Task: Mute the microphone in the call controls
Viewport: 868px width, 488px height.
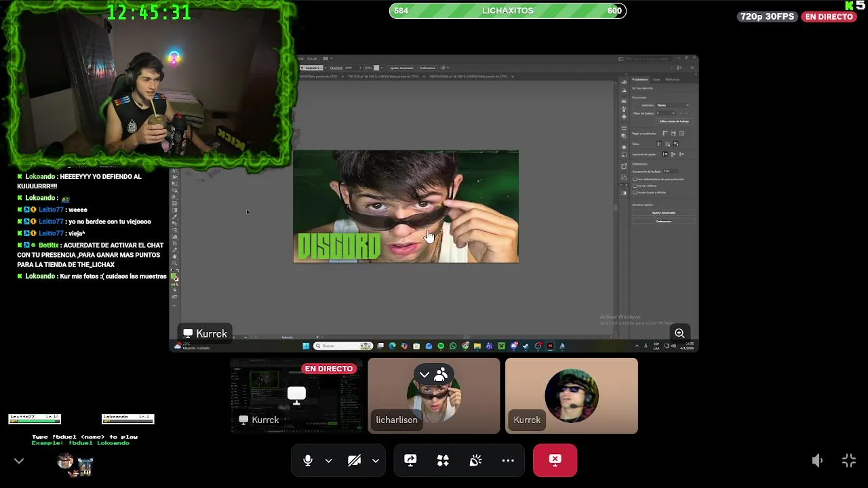Action: [308, 460]
